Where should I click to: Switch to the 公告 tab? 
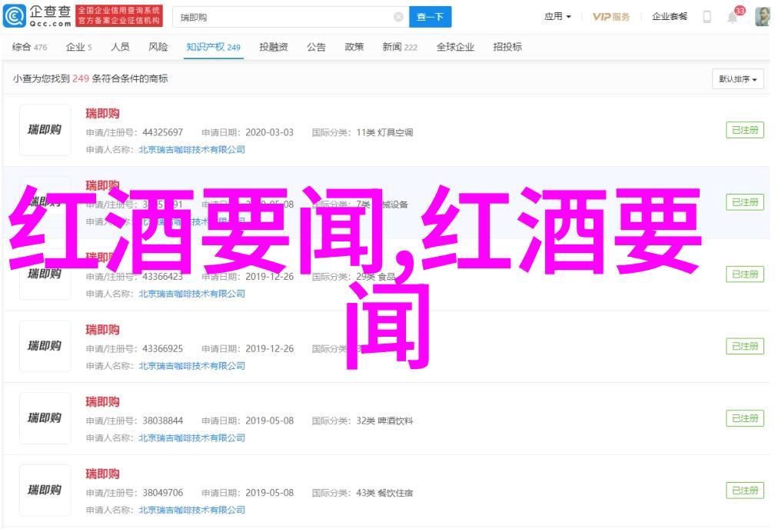tap(316, 47)
